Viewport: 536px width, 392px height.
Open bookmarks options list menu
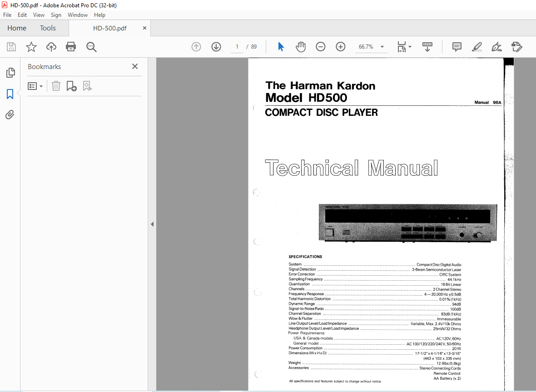click(35, 86)
